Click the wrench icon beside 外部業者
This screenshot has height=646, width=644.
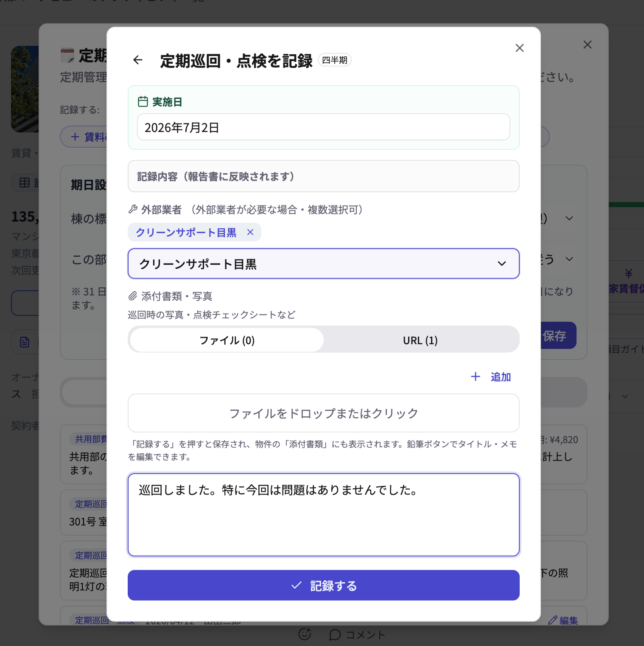coord(133,209)
